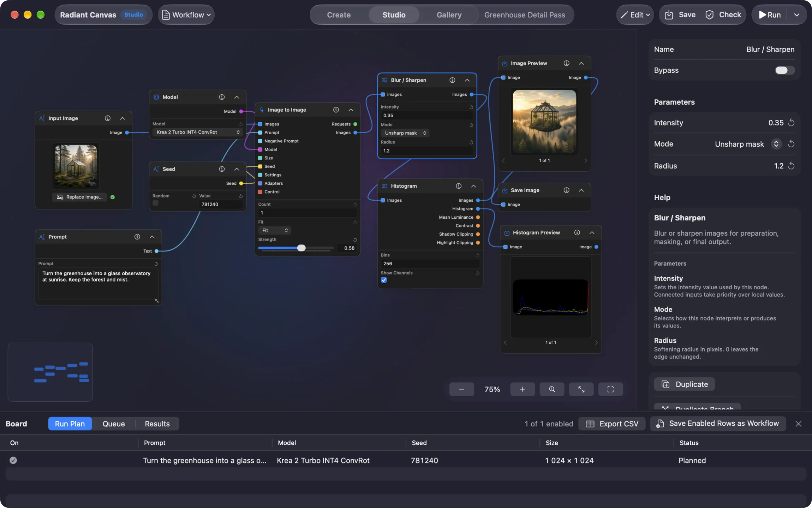Click Save Enabled Rows as Workflow
Viewport: 812px width, 508px height.
pos(718,424)
